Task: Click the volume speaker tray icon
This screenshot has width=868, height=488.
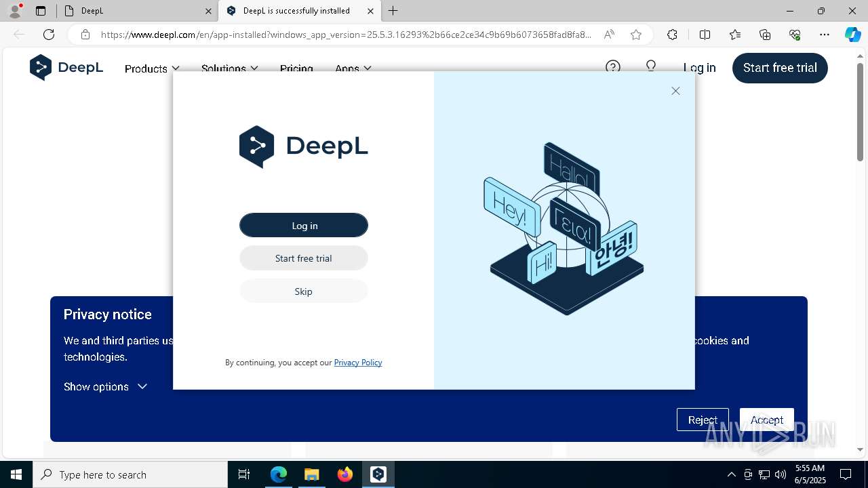Action: pos(781,474)
